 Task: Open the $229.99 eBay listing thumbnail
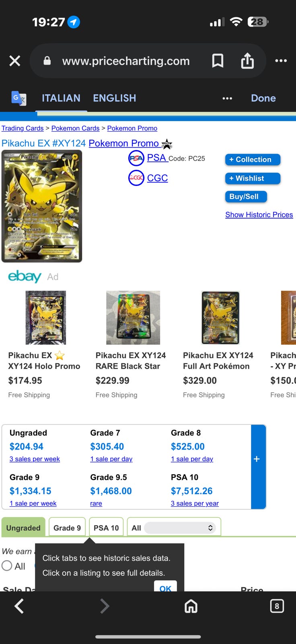click(x=133, y=318)
